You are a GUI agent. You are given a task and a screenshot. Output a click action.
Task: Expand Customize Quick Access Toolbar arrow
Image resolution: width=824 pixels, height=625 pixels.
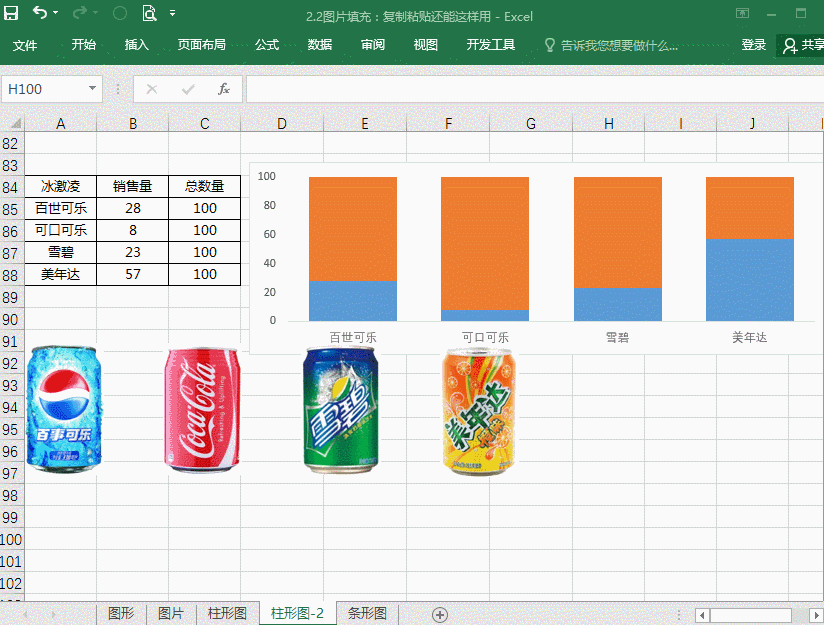pyautogui.click(x=172, y=13)
